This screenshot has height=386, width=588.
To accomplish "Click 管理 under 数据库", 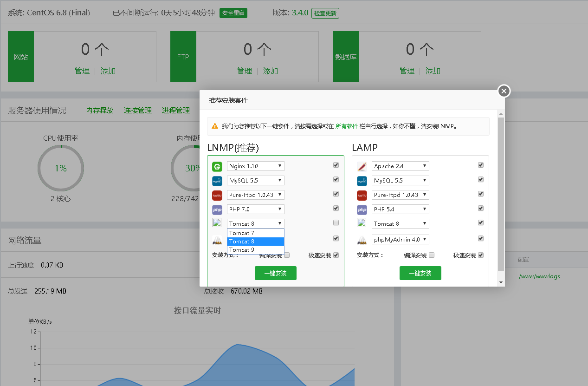I will tap(407, 71).
